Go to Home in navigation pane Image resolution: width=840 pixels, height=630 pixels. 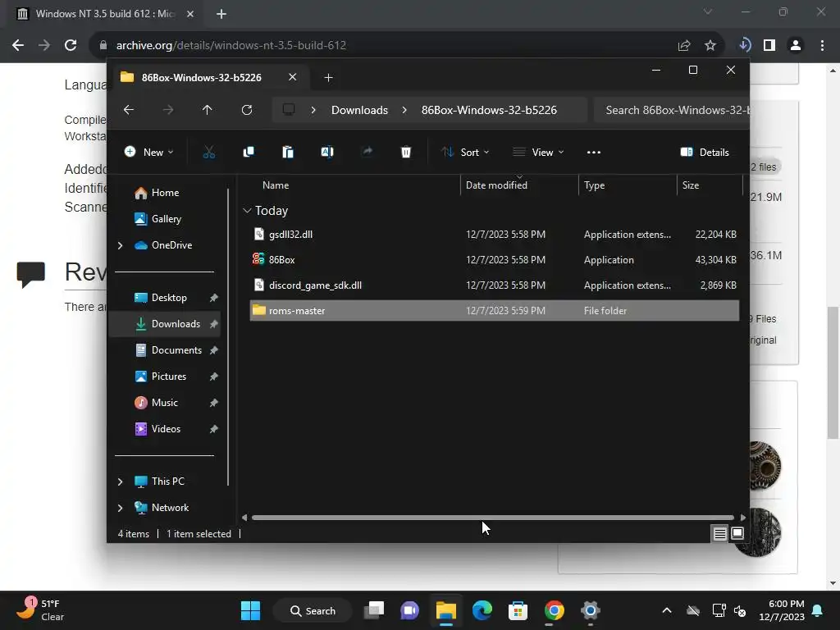click(165, 193)
